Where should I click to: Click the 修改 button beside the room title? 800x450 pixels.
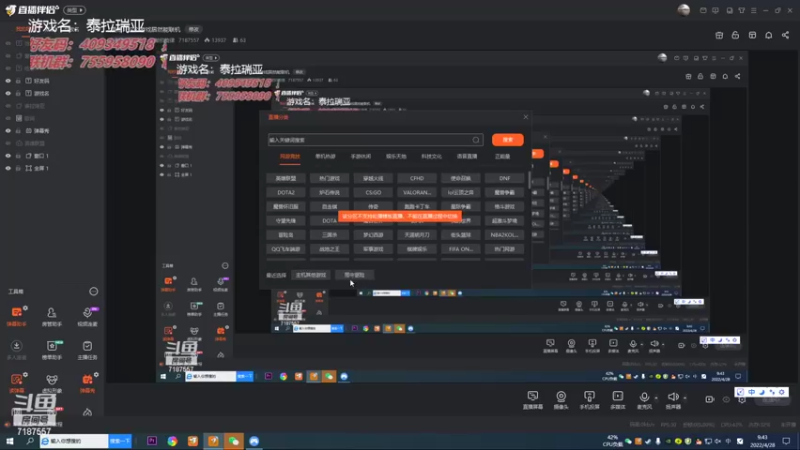194,30
